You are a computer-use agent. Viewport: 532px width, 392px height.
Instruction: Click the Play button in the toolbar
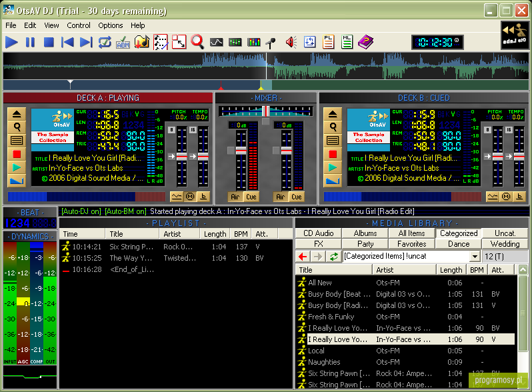pos(12,42)
